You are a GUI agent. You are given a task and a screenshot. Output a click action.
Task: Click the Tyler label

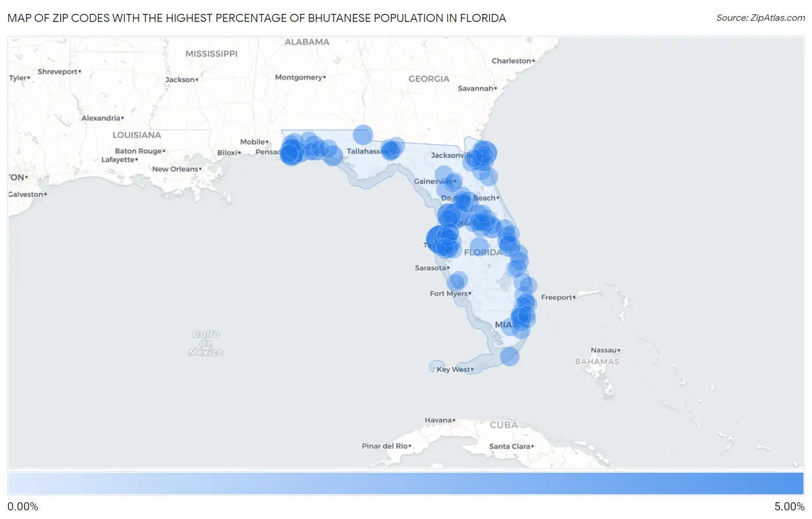[19, 78]
